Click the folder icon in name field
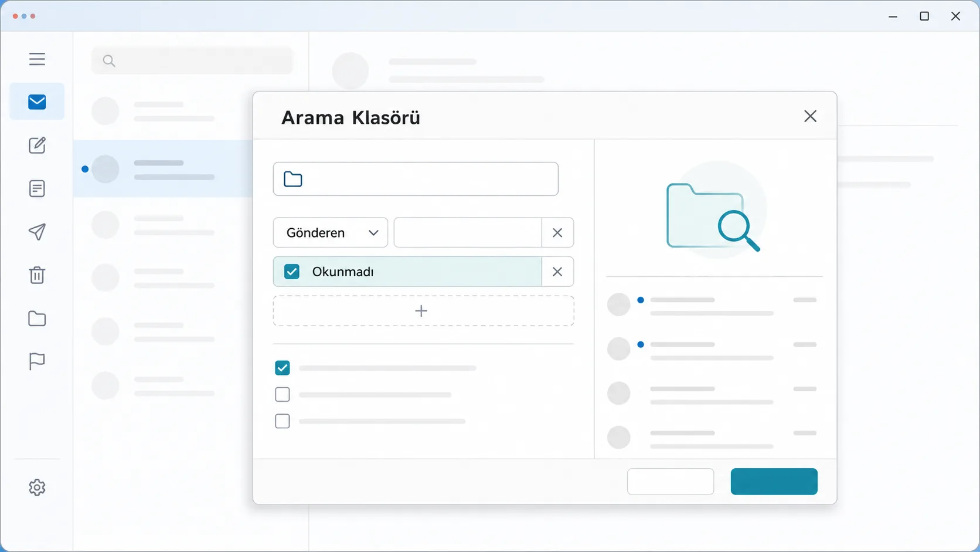 click(293, 179)
